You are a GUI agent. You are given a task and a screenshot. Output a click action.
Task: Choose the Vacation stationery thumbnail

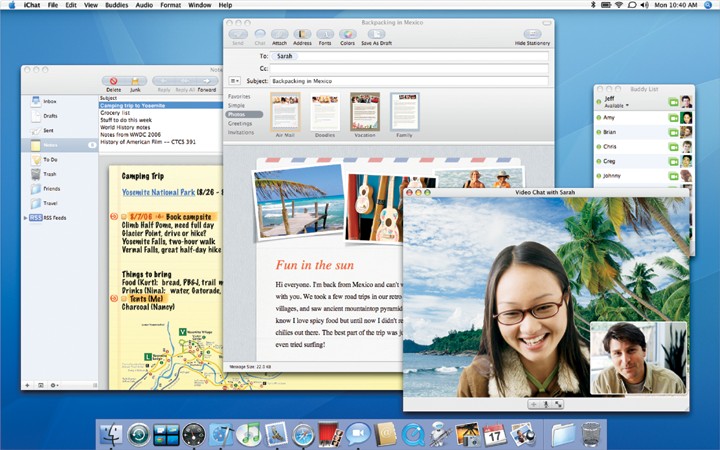click(x=365, y=112)
